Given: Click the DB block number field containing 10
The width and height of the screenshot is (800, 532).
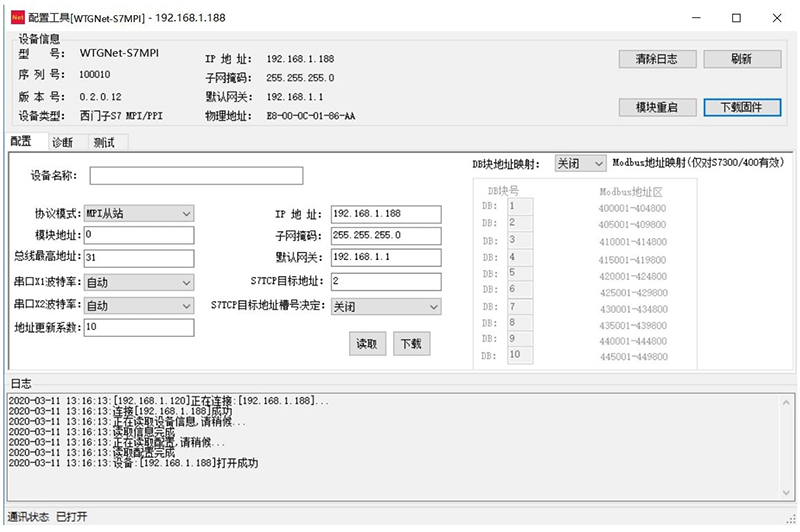Looking at the screenshot, I should [x=520, y=355].
